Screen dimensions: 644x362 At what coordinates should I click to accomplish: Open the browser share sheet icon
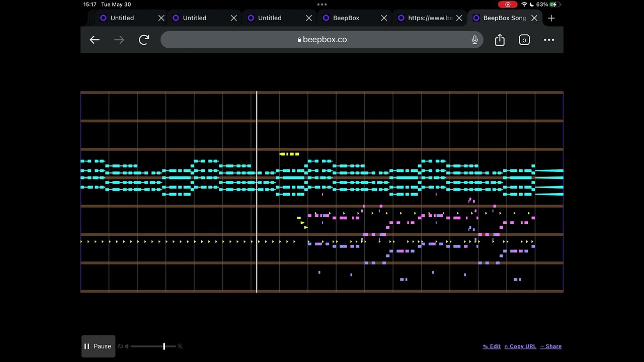click(500, 40)
